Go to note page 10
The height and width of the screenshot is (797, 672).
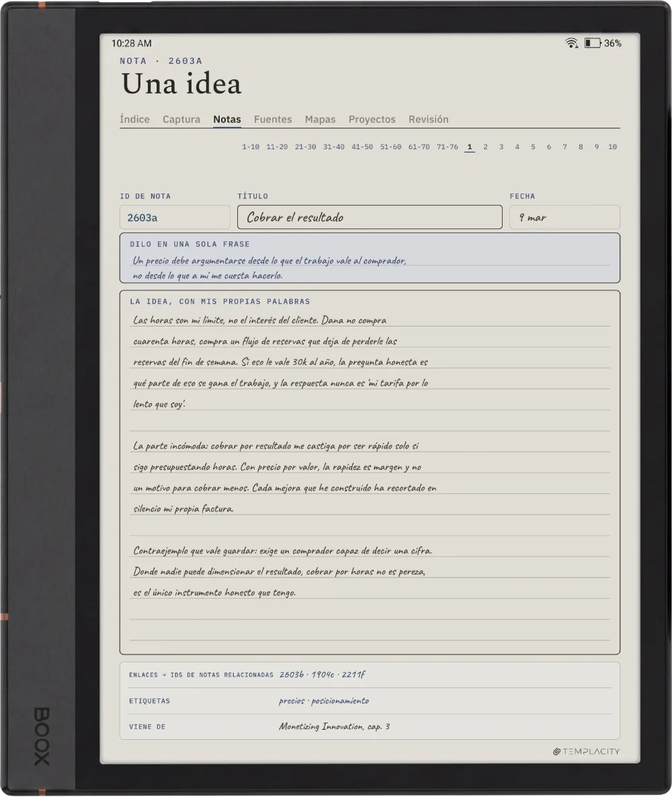[612, 147]
